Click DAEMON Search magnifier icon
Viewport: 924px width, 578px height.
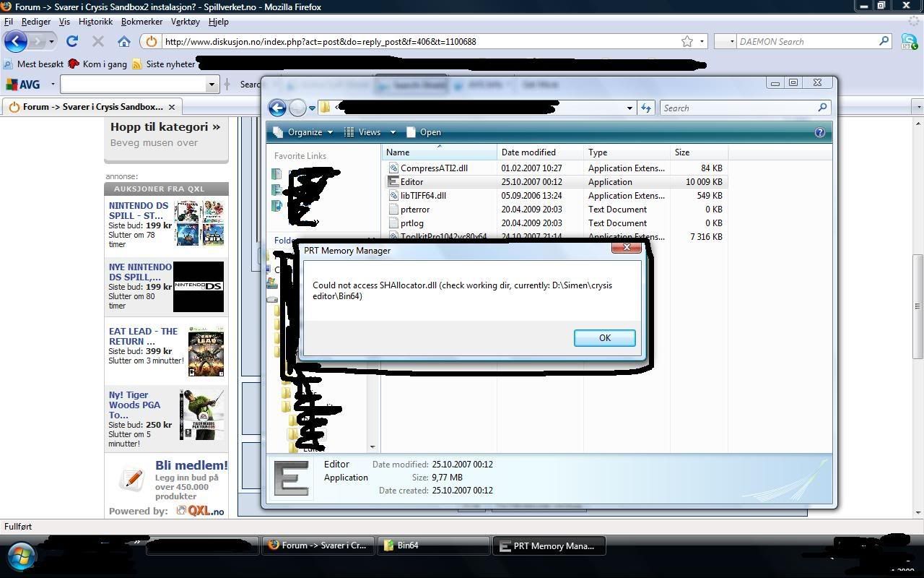point(884,41)
